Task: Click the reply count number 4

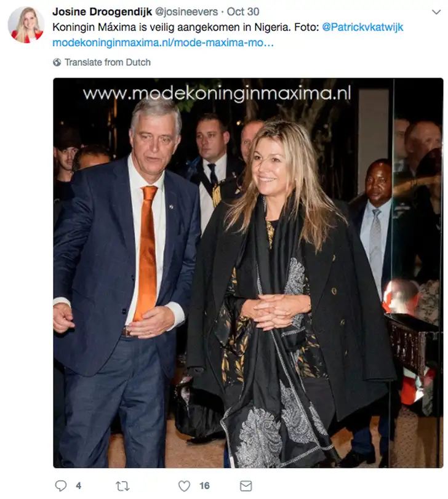Action: 78,486
